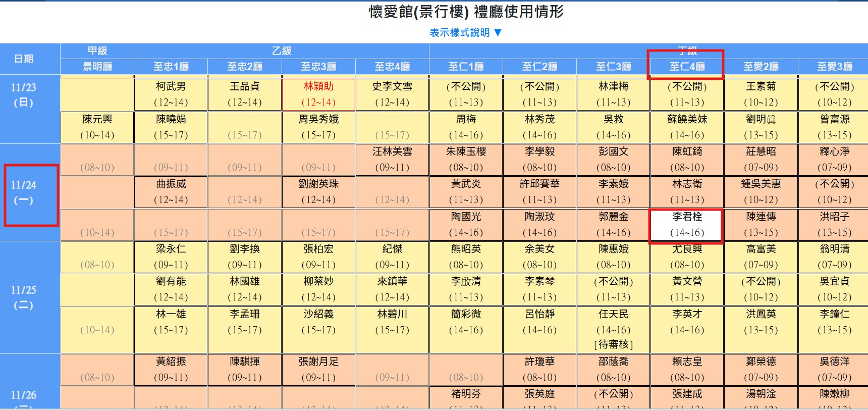Click the 乙級 group header
Viewport: 868px width, 410px height.
[x=282, y=51]
